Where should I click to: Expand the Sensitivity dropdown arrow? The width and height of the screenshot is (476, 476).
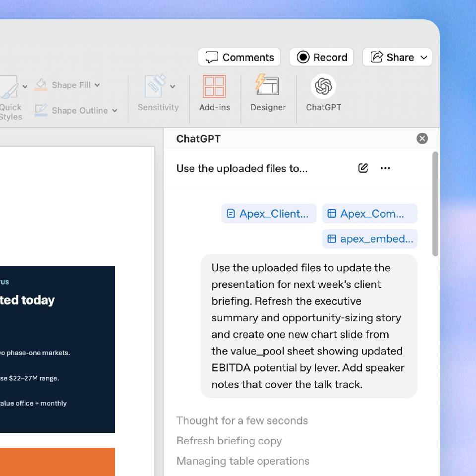(x=173, y=86)
